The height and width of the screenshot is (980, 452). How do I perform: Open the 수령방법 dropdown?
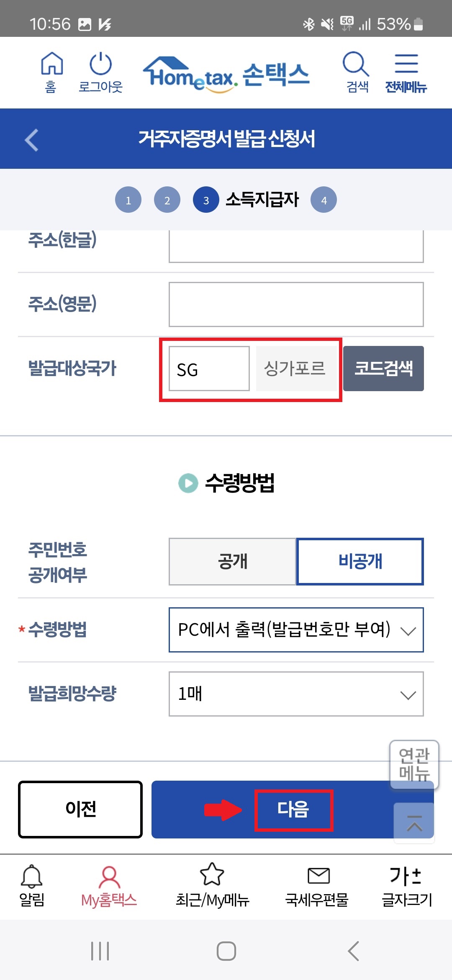click(x=295, y=630)
